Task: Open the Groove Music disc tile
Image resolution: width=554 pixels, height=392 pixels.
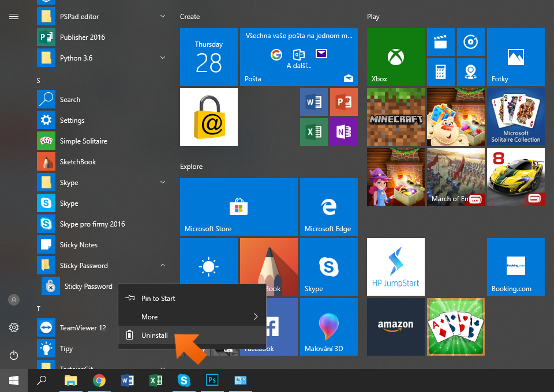Action: 471,42
